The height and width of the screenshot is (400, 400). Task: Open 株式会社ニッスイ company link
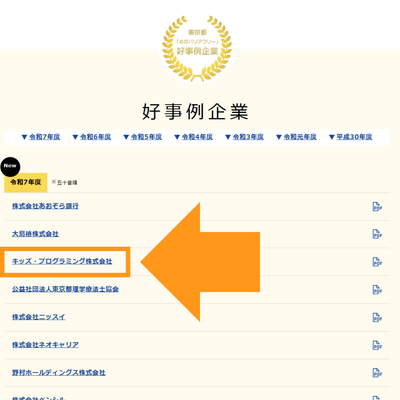point(39,317)
